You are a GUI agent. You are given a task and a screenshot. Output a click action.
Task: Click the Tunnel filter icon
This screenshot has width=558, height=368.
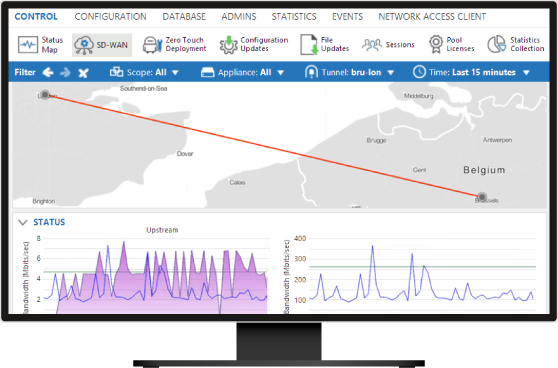[311, 72]
